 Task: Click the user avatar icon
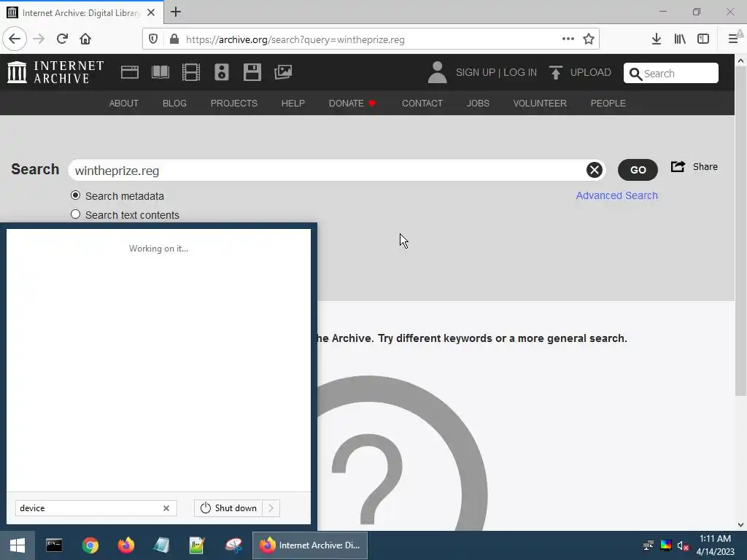(437, 72)
